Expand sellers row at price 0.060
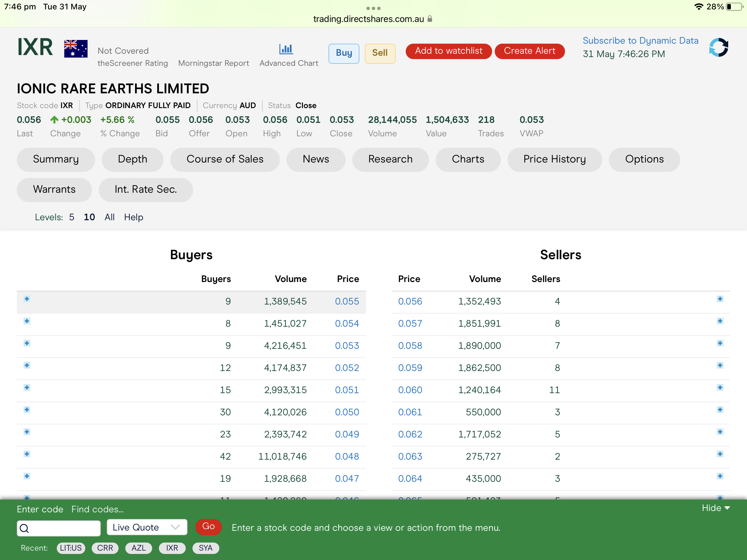 point(720,387)
